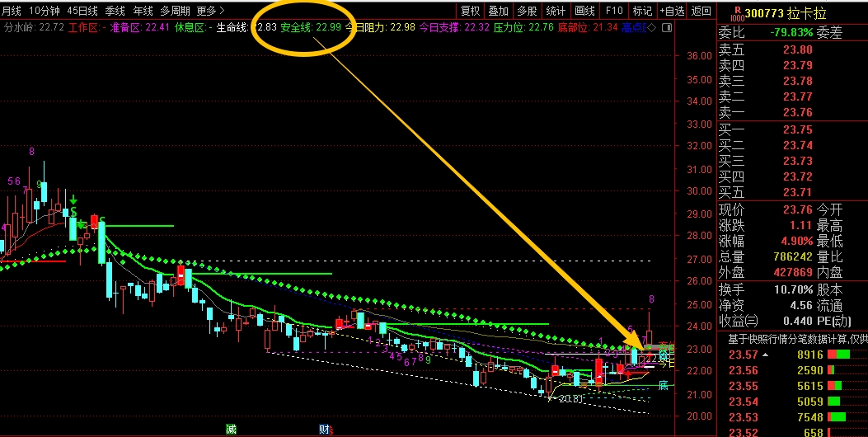Click the green 减 marker on time axis
Screen dimensions: 868x437
pos(232,429)
